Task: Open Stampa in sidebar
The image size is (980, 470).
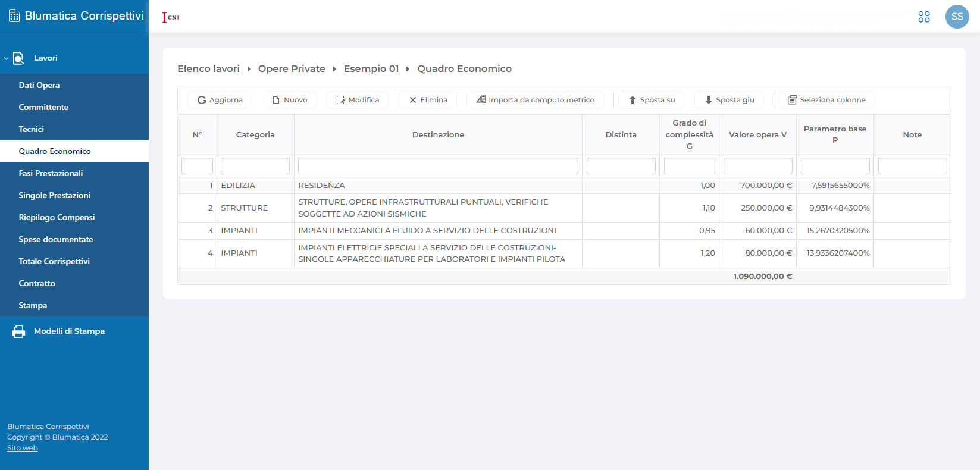Action: (x=74, y=305)
